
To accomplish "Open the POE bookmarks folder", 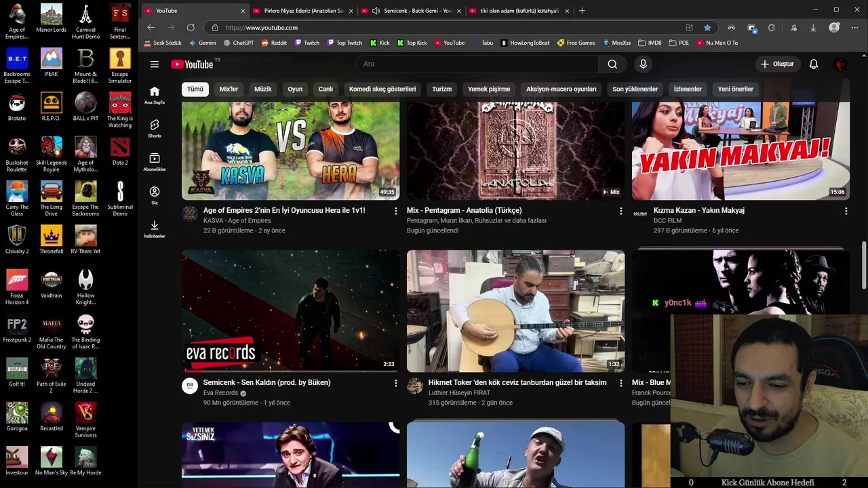I will [x=679, y=43].
